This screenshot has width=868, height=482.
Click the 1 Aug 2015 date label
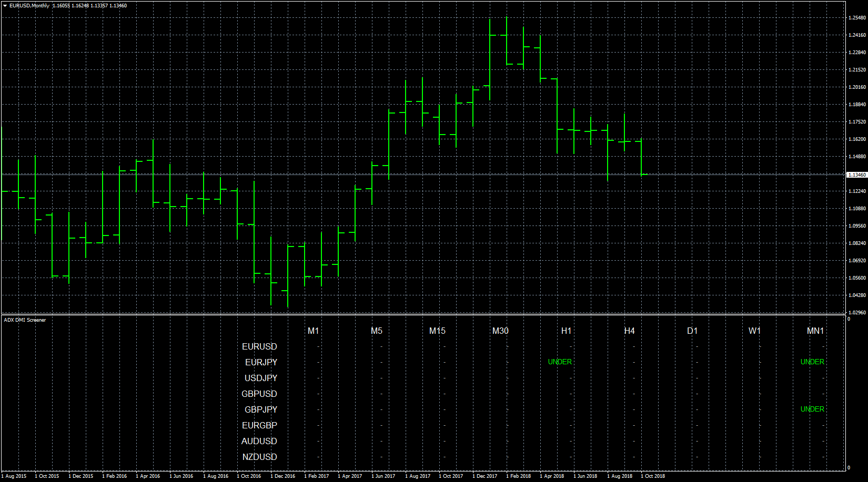tap(14, 476)
